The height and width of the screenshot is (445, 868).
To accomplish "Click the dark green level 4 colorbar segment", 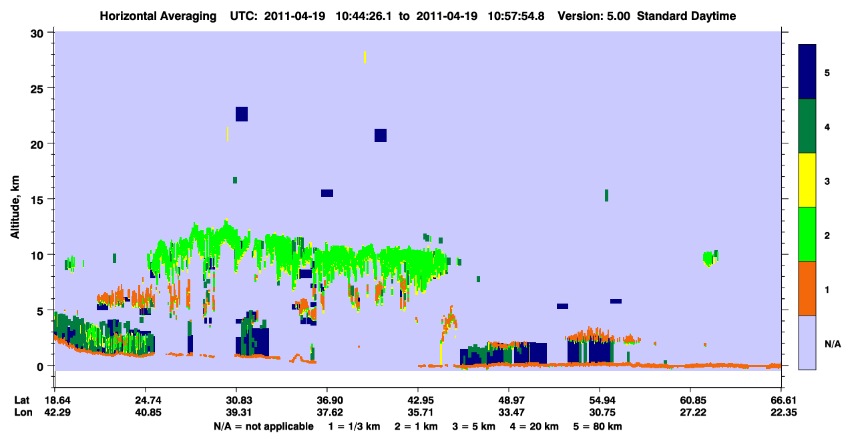I will 807,126.
